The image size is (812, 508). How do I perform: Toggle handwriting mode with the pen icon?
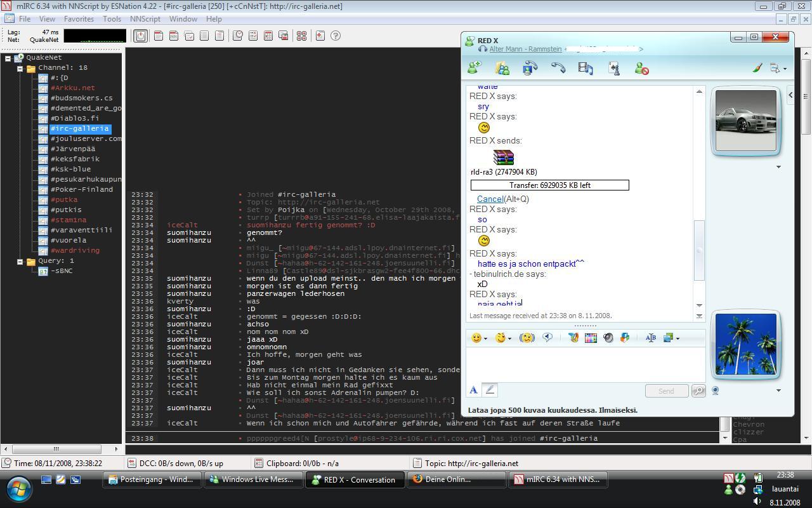tap(490, 391)
